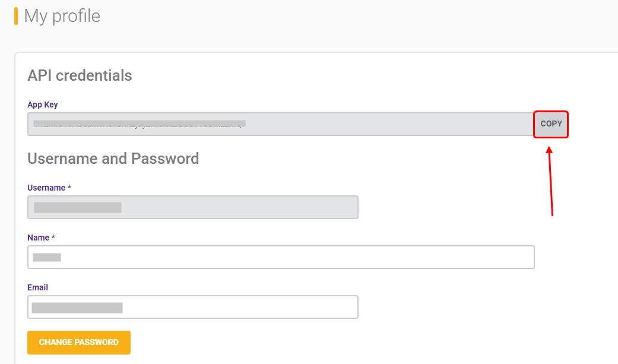Image resolution: width=618 pixels, height=364 pixels.
Task: Click the My profile page heading
Action: 62,16
